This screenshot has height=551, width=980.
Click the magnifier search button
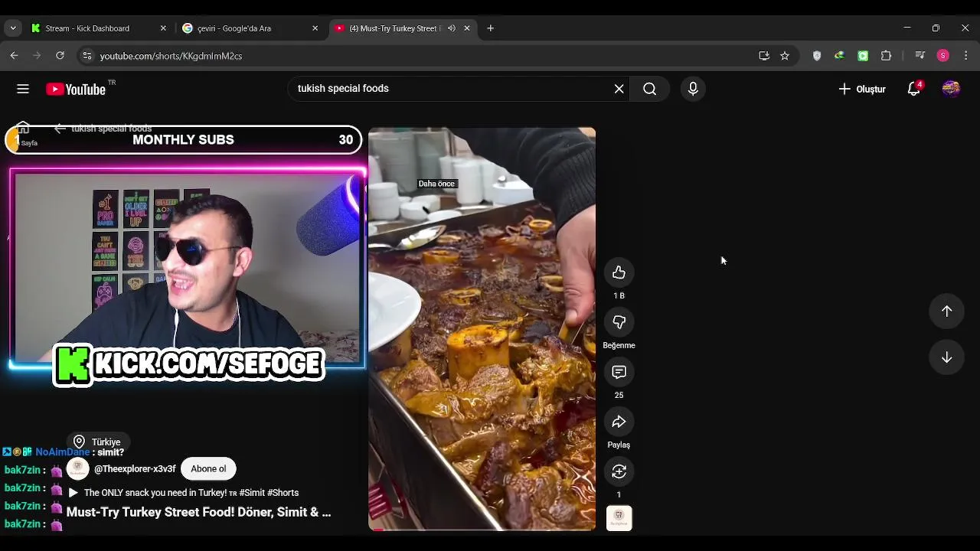click(x=649, y=89)
